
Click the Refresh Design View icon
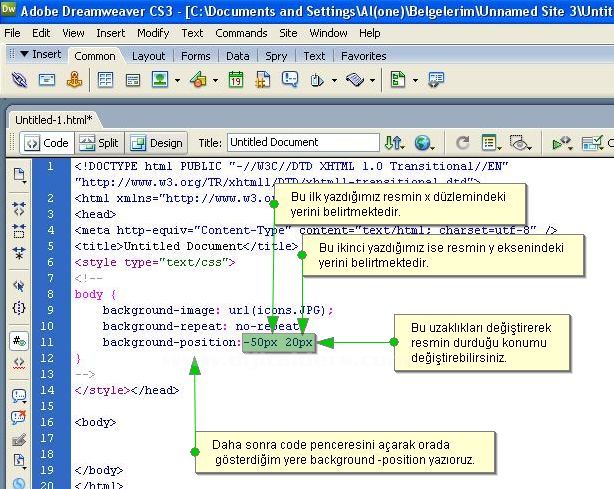(462, 143)
